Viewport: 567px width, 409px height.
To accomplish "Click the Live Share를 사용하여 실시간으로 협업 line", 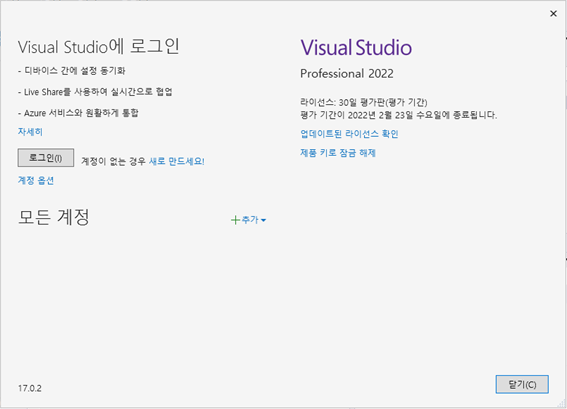I will (95, 92).
